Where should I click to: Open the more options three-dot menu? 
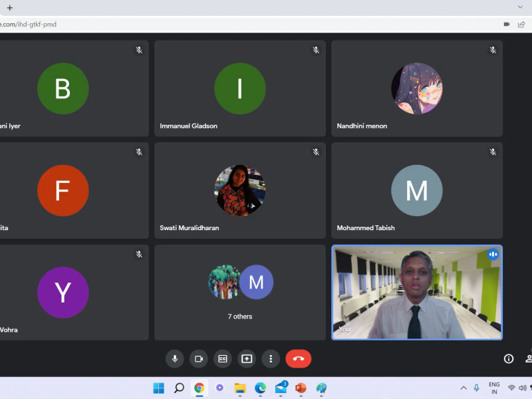click(x=271, y=358)
